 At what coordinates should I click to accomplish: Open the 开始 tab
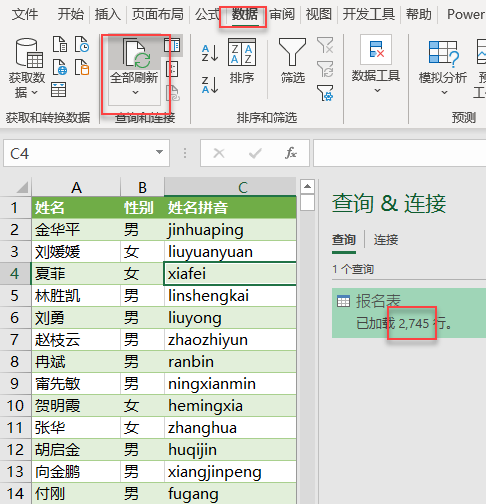tap(70, 15)
